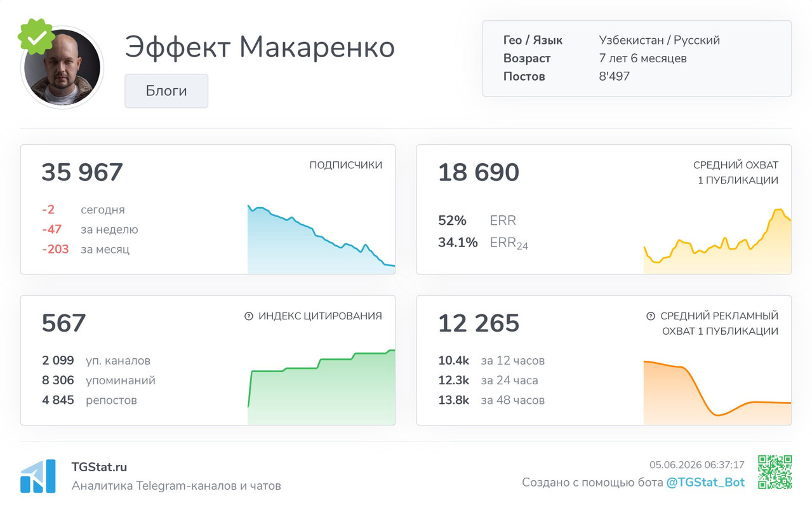Open the Блоги category button
Image resolution: width=812 pixels, height=510 pixels.
[x=166, y=91]
